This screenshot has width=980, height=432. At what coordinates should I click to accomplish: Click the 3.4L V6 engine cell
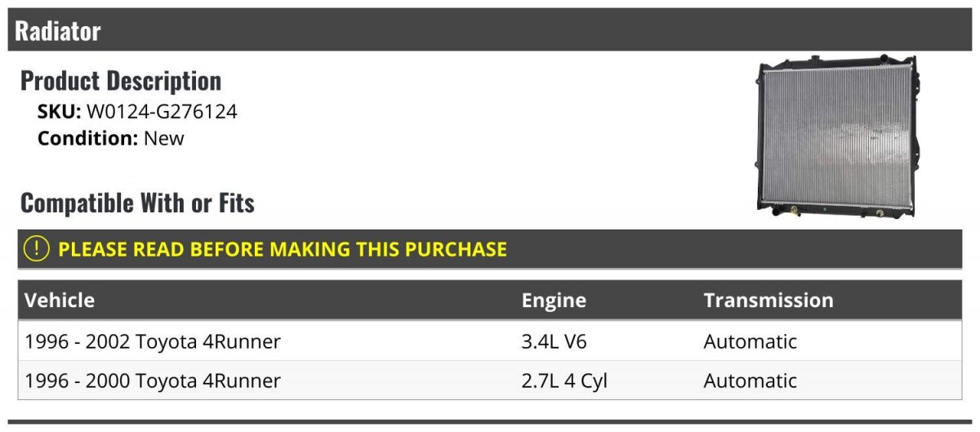click(554, 341)
